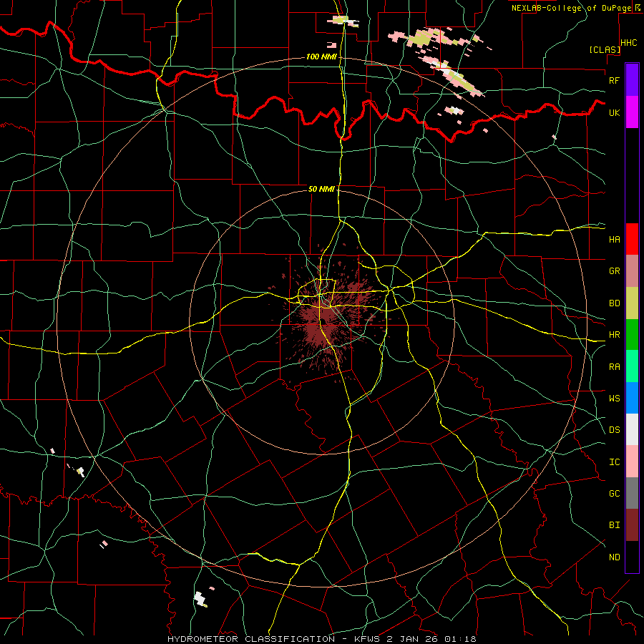Click the HA legend label
This screenshot has width=644, height=644.
pos(614,240)
